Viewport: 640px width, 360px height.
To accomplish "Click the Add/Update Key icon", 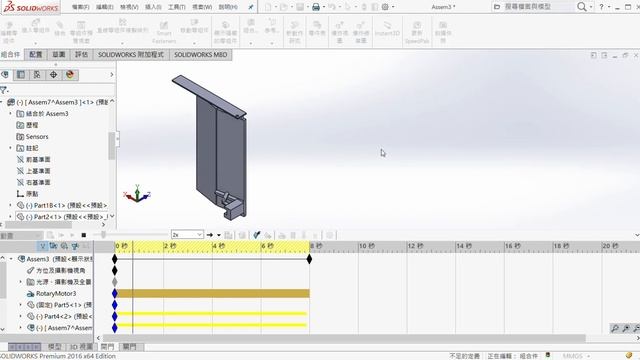I will (268, 235).
